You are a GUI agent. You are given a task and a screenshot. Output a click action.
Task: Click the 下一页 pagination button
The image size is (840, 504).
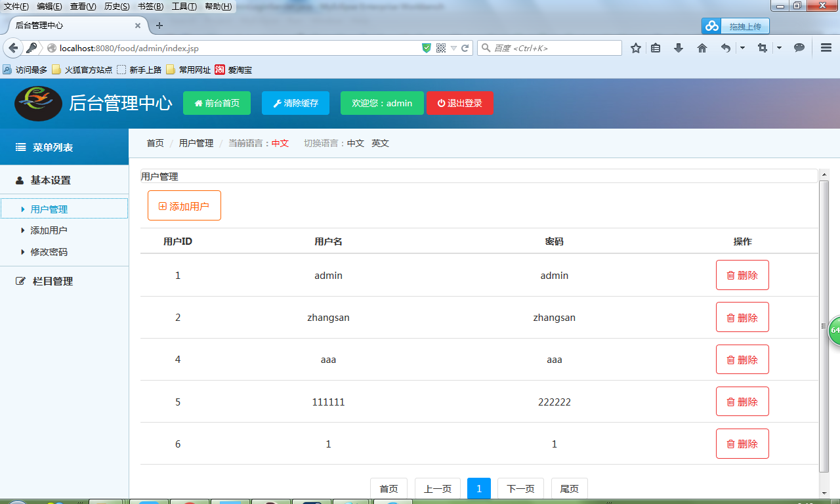tap(521, 488)
